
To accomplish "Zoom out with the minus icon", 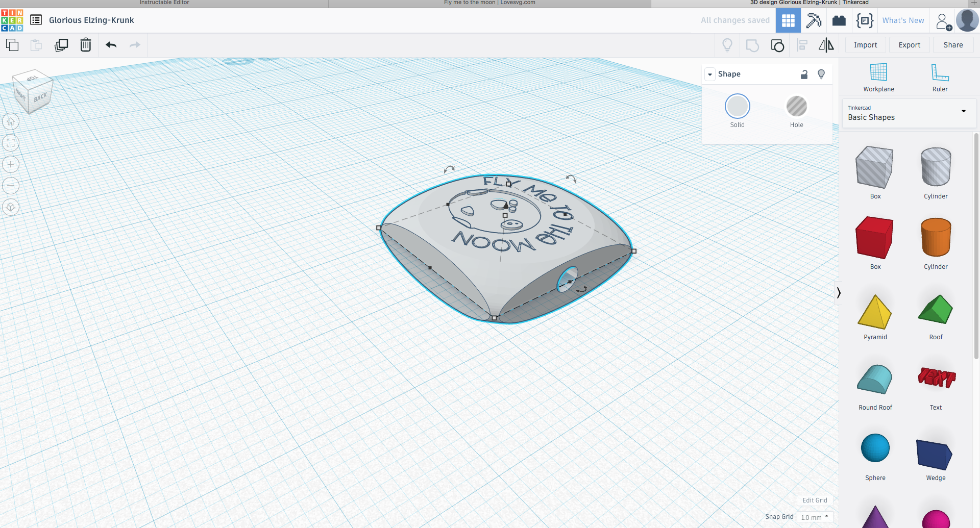I will (x=11, y=186).
